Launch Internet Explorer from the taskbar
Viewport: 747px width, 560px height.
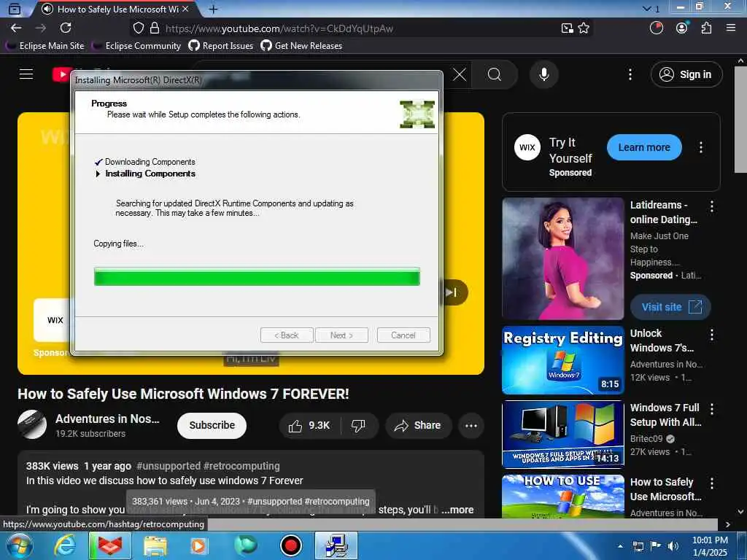[x=65, y=545]
